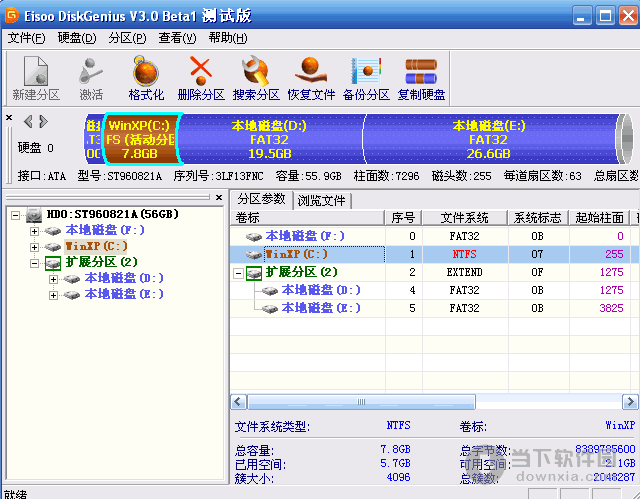
Task: Click drive icon in D: table row
Action: [270, 291]
